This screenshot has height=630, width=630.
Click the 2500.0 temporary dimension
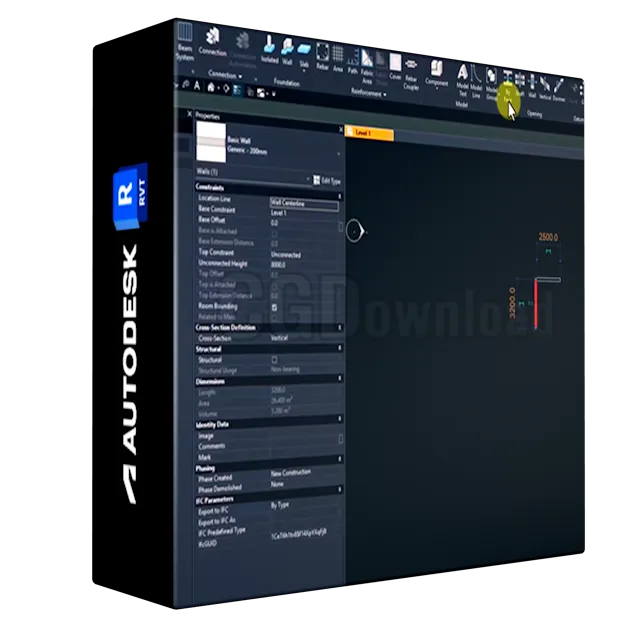click(548, 237)
